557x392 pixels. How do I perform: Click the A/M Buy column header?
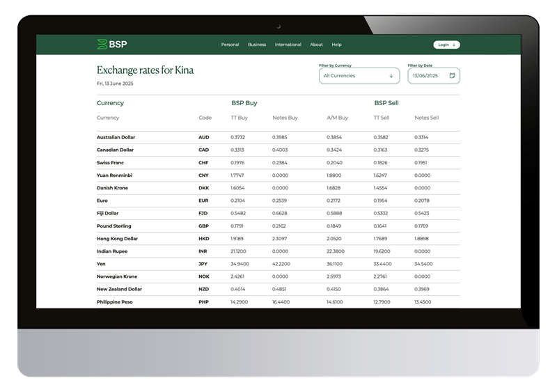pos(337,118)
